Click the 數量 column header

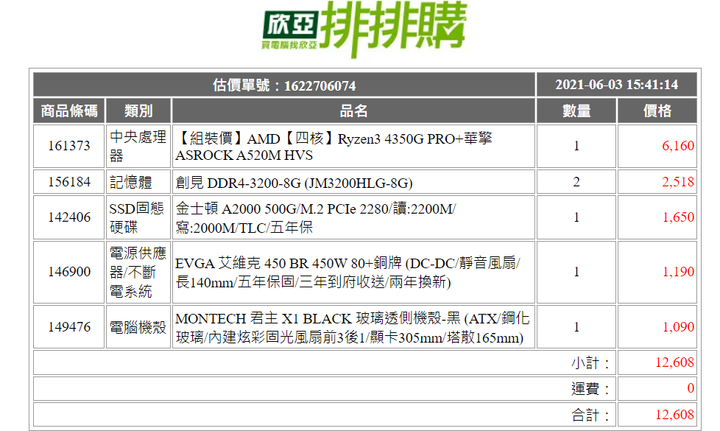[x=576, y=111]
